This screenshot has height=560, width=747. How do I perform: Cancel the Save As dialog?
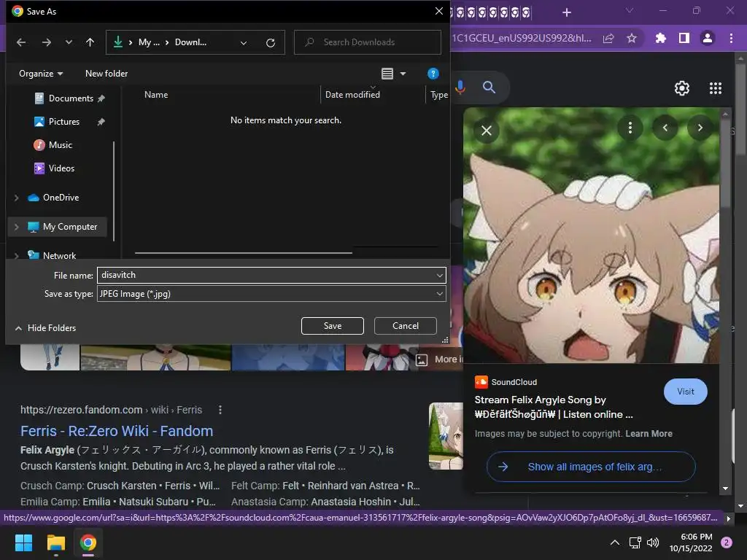tap(406, 326)
